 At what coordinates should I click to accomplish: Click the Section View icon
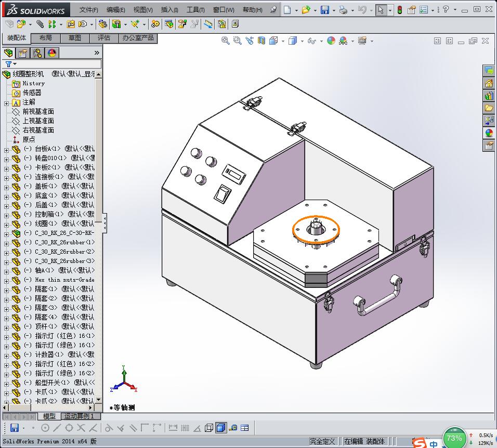coord(261,41)
